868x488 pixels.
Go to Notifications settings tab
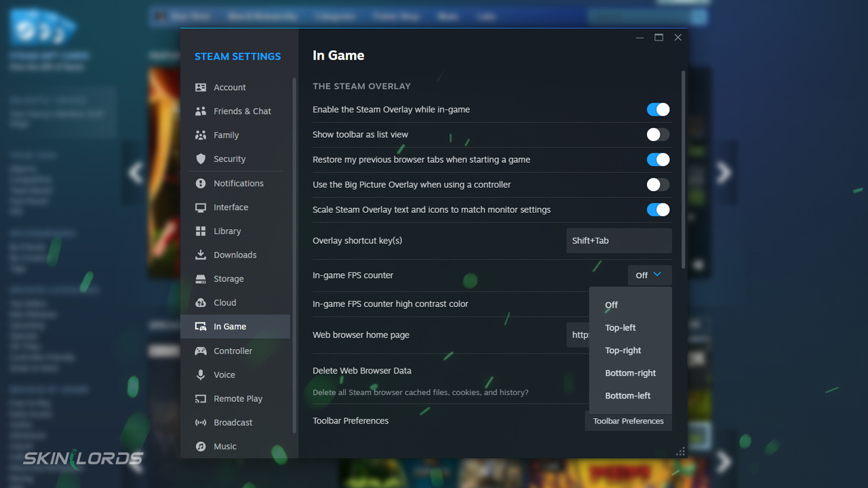pos(235,183)
